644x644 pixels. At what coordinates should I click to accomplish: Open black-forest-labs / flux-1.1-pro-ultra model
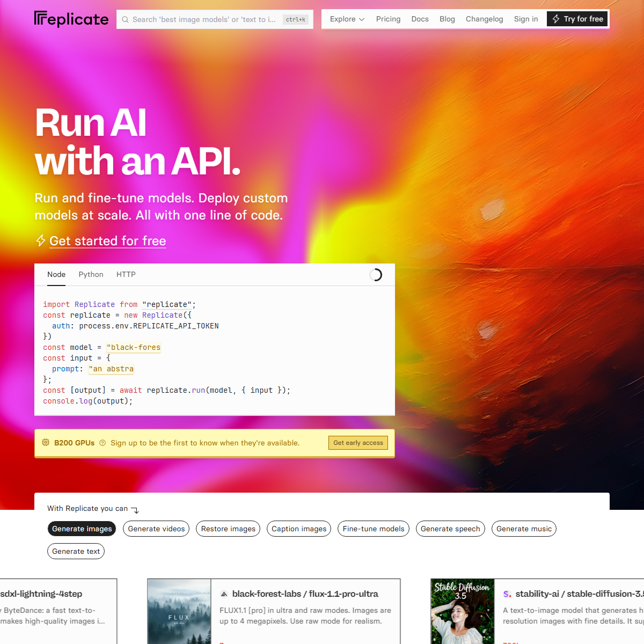(305, 594)
